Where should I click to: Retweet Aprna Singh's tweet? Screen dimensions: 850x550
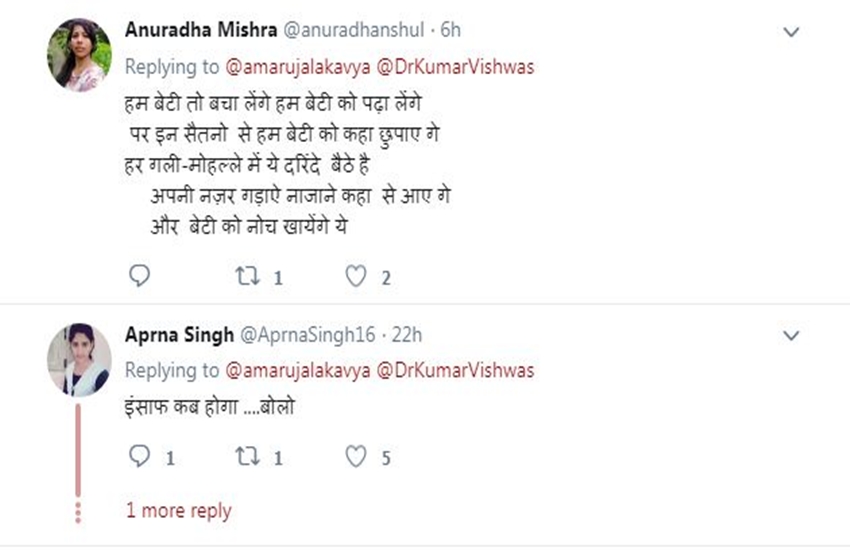[x=246, y=457]
